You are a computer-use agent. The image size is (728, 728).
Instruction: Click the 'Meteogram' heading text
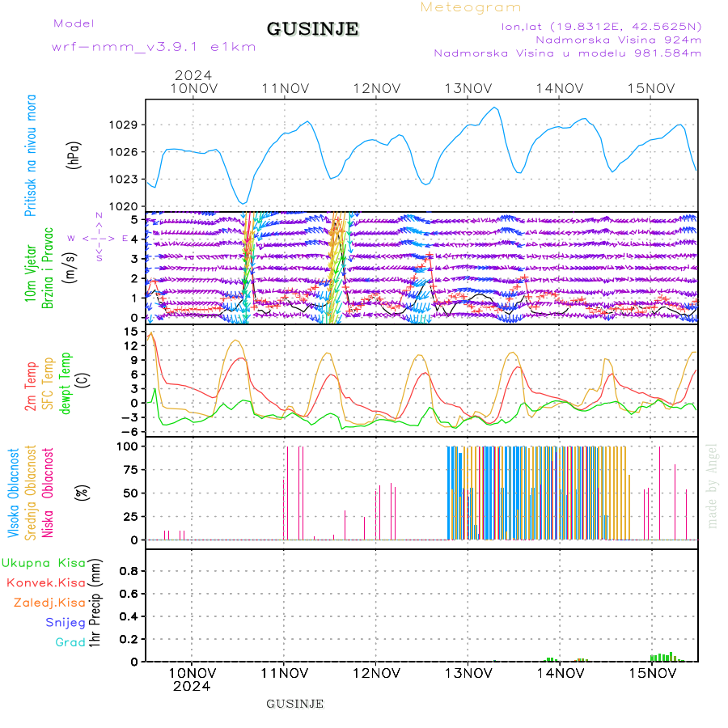click(x=471, y=7)
